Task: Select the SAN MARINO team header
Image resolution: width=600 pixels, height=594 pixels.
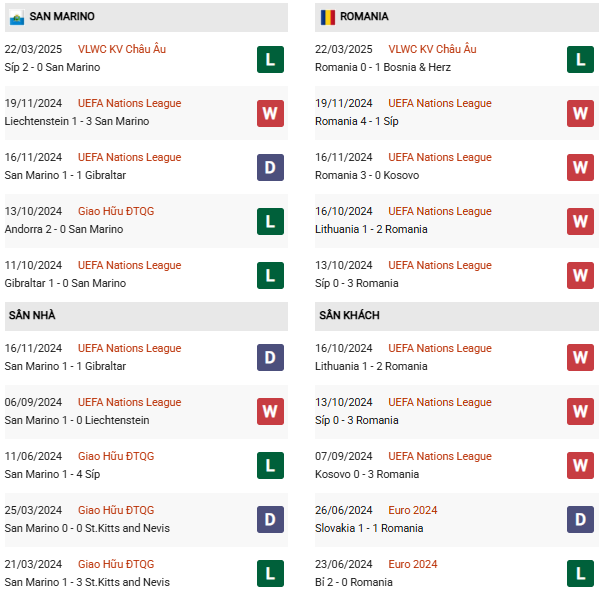Action: click(x=146, y=17)
